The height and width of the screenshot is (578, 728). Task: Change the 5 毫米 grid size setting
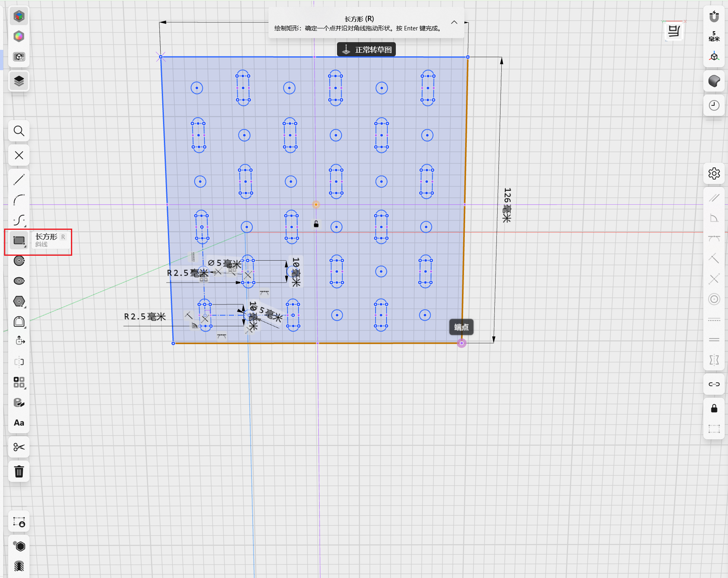[714, 36]
